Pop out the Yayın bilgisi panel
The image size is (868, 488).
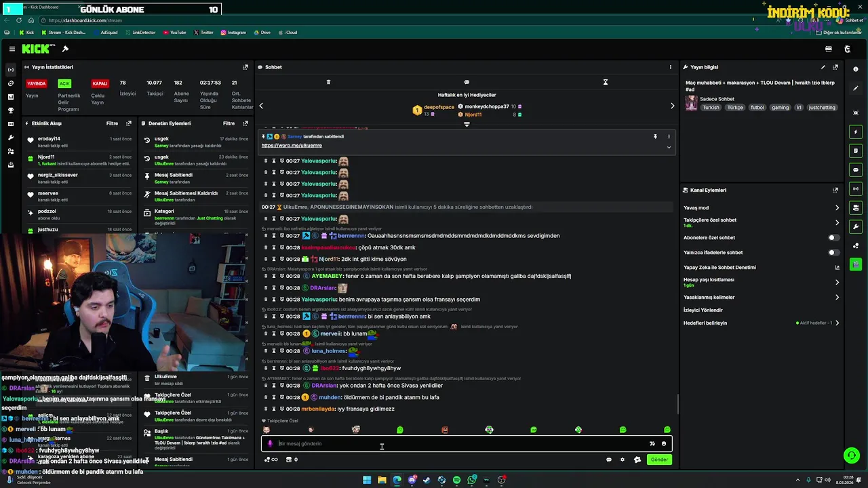(x=835, y=67)
